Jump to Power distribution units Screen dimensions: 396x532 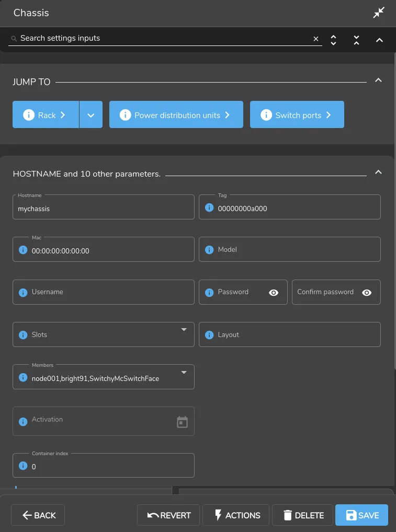(x=176, y=114)
